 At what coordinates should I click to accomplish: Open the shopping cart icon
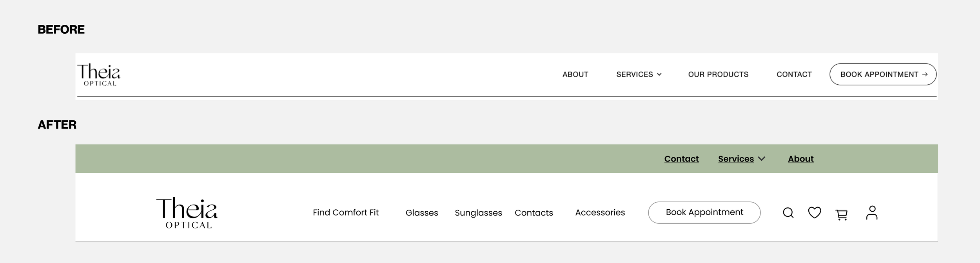click(x=842, y=214)
